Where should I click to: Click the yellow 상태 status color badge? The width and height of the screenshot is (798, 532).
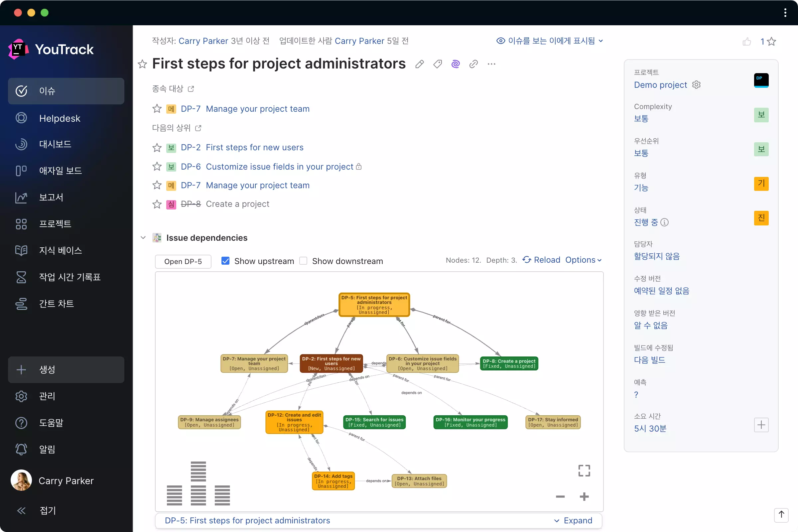[x=761, y=218]
